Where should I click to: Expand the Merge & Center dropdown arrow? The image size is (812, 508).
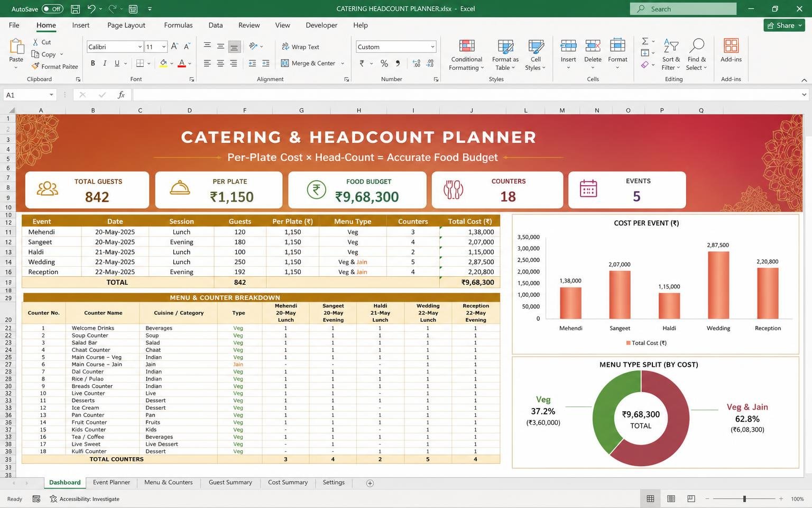coord(343,63)
